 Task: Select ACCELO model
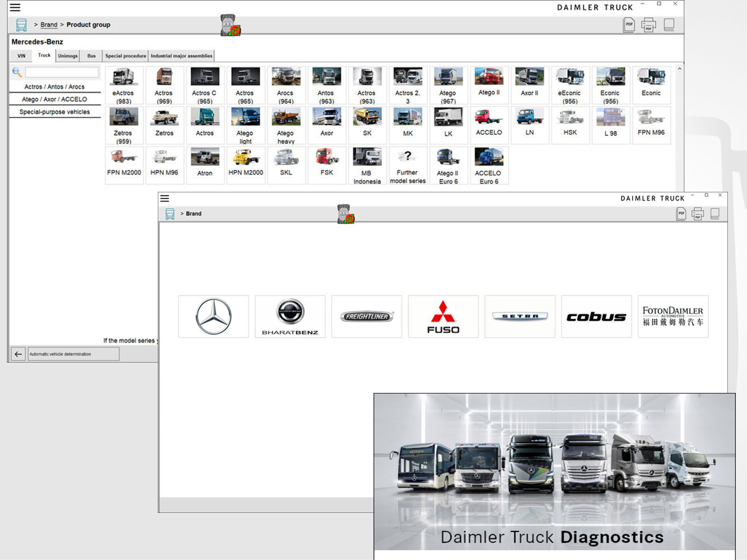click(x=489, y=126)
